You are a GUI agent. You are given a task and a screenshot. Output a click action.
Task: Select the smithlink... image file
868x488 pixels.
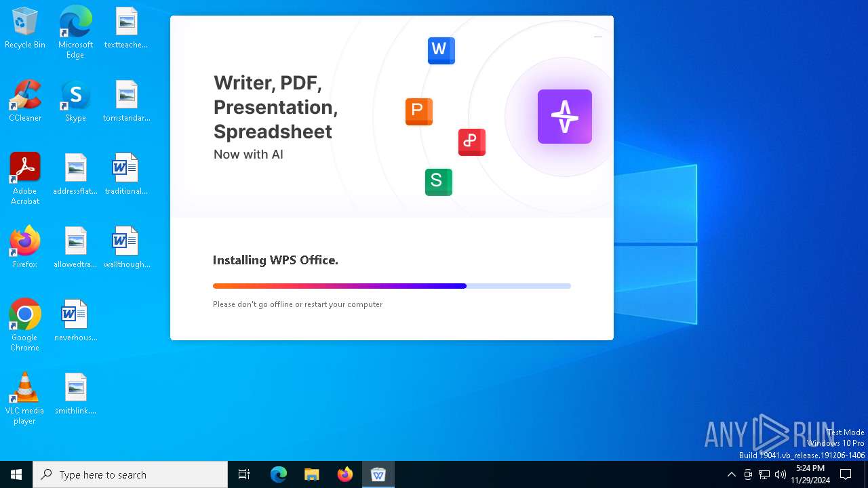coord(75,394)
